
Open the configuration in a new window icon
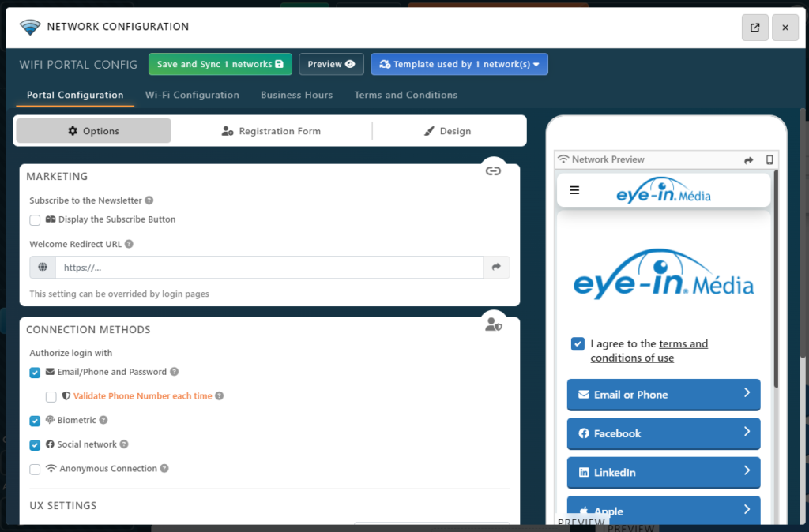(x=754, y=28)
